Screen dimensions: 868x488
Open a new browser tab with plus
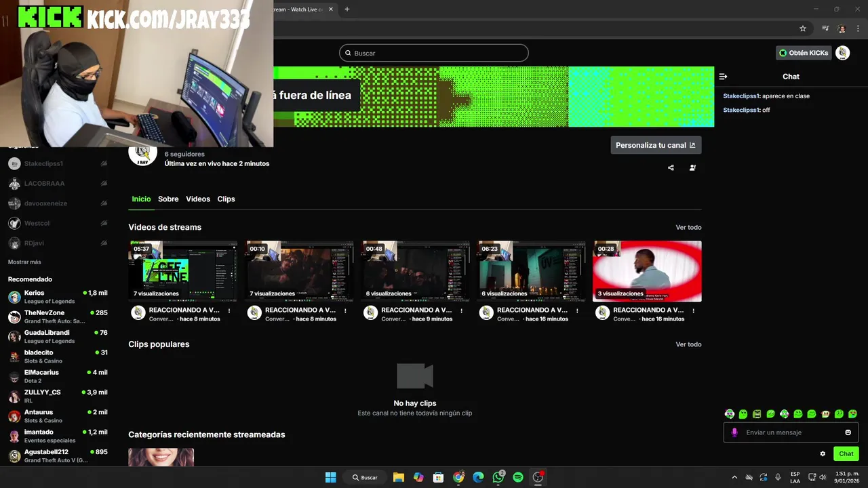(347, 9)
